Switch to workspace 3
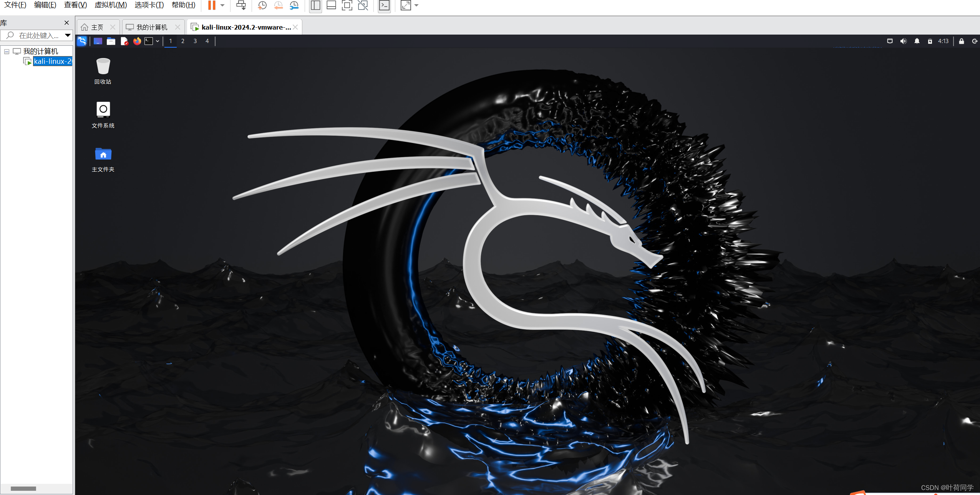Image resolution: width=980 pixels, height=495 pixels. (x=195, y=41)
